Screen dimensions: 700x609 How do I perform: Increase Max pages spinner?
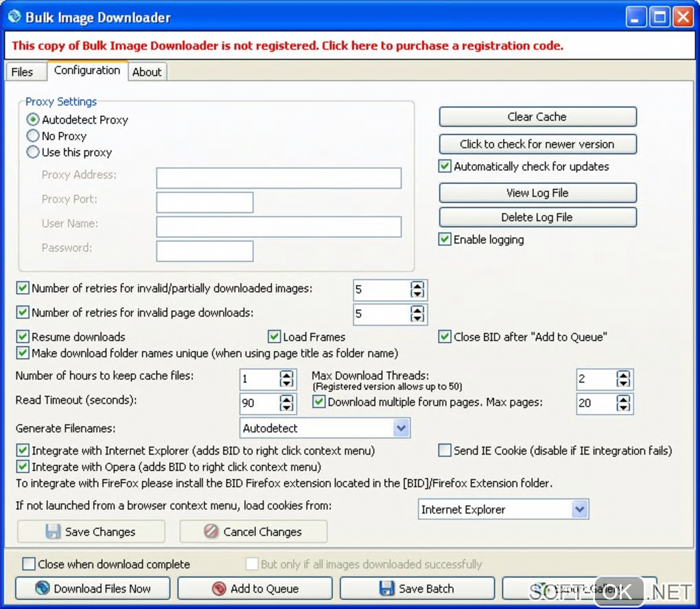pos(623,399)
